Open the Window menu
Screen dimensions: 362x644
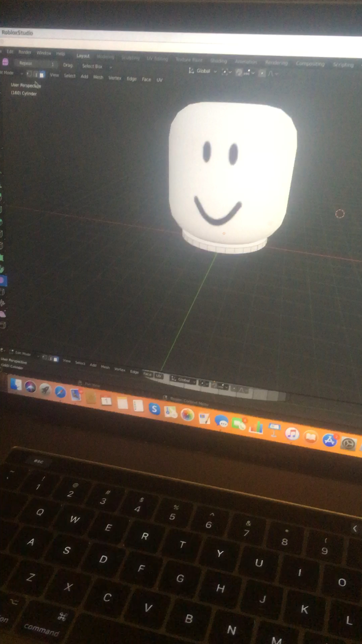(x=44, y=53)
